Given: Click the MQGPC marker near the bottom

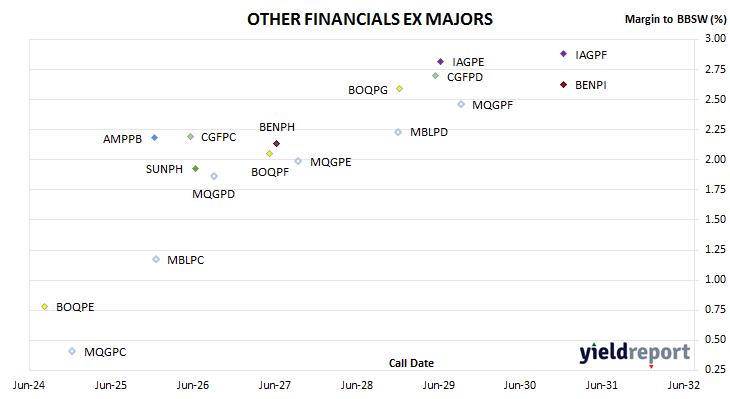Looking at the screenshot, I should pos(72,351).
